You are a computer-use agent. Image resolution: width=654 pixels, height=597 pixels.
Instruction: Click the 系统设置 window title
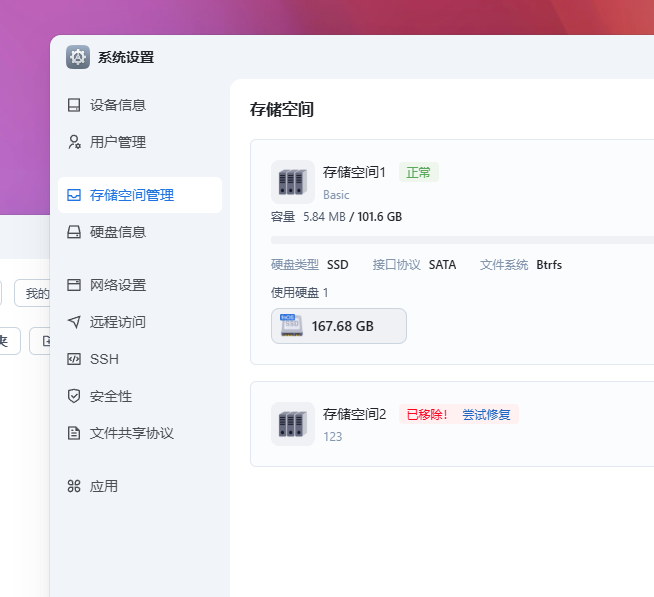126,57
